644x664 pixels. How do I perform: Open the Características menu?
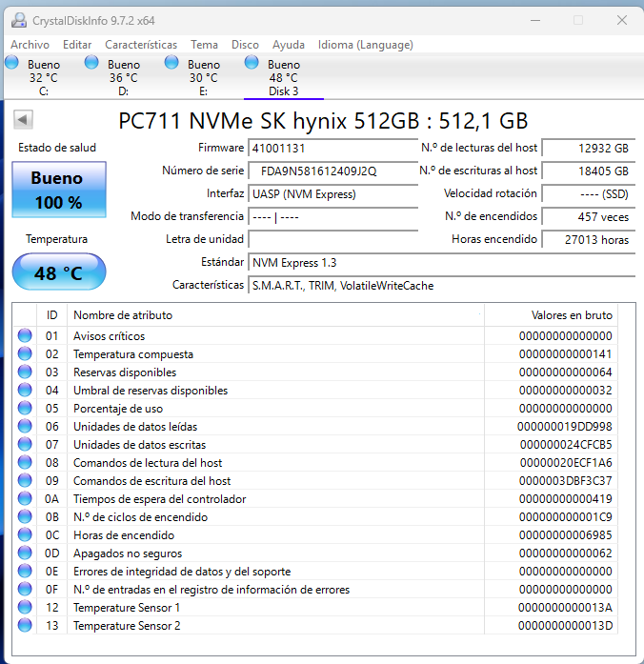pos(141,45)
